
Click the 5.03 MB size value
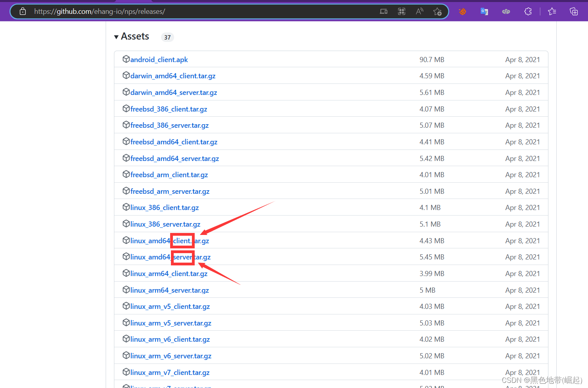coord(432,323)
